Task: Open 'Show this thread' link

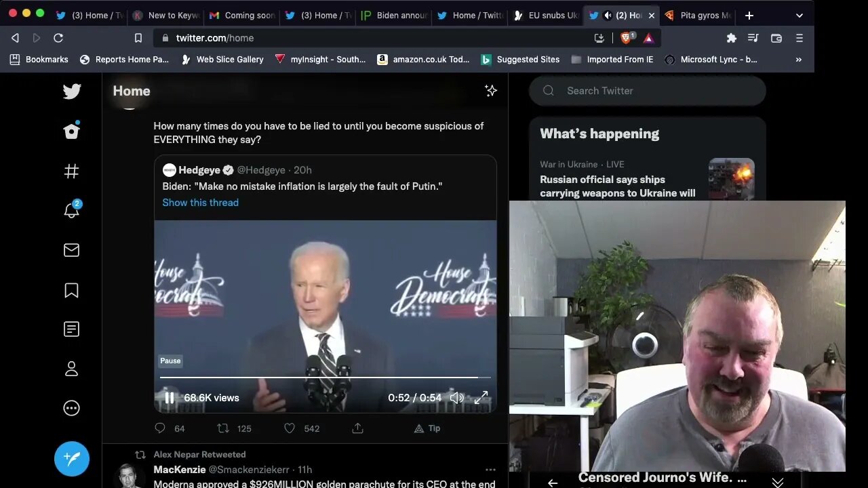Action: pos(200,203)
